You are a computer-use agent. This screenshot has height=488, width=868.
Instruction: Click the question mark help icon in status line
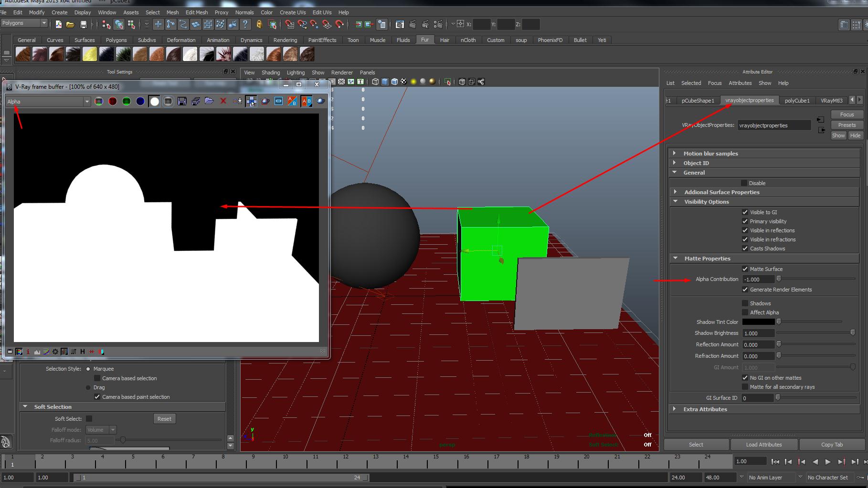pyautogui.click(x=245, y=24)
